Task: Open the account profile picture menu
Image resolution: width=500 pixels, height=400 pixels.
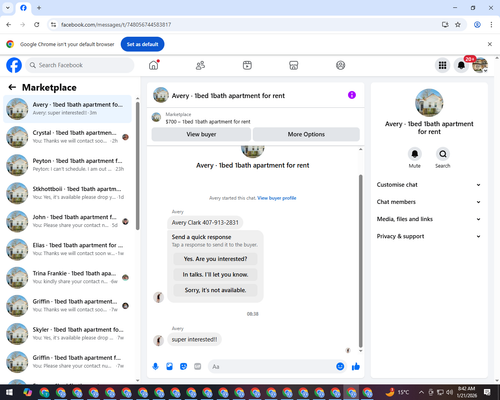Action: click(x=480, y=65)
